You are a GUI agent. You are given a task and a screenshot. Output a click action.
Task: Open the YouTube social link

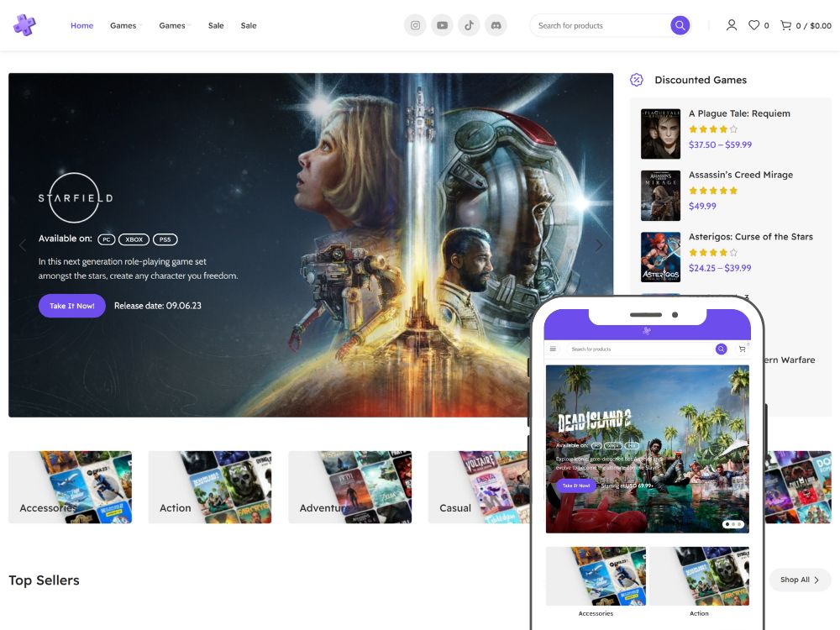click(x=442, y=25)
